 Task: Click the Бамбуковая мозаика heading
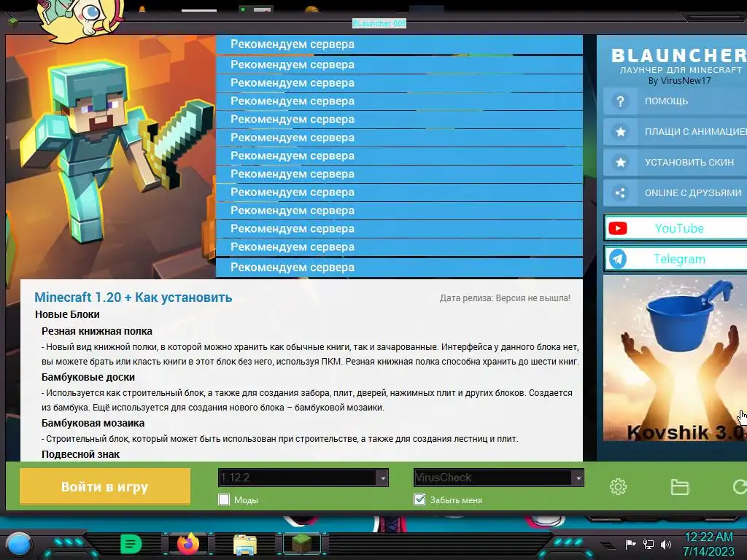click(93, 423)
